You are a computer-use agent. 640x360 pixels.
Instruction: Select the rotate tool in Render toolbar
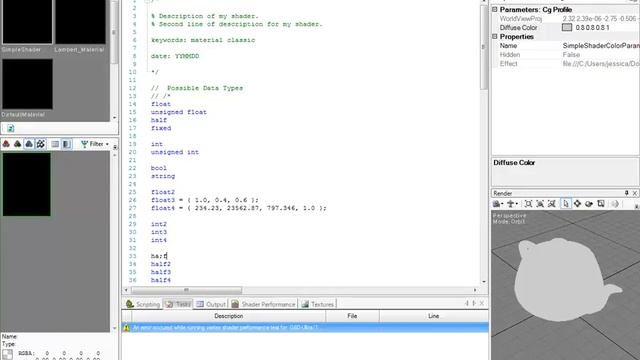click(589, 204)
